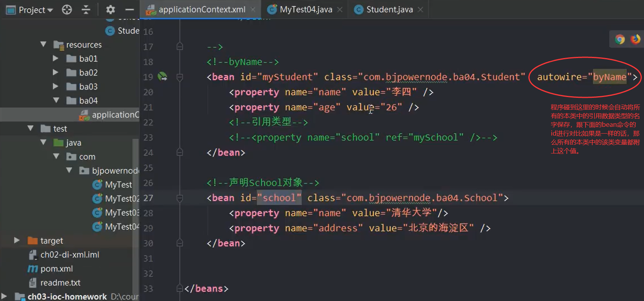644x301 pixels.
Task: Collapse the java test folder
Action: coord(43,142)
